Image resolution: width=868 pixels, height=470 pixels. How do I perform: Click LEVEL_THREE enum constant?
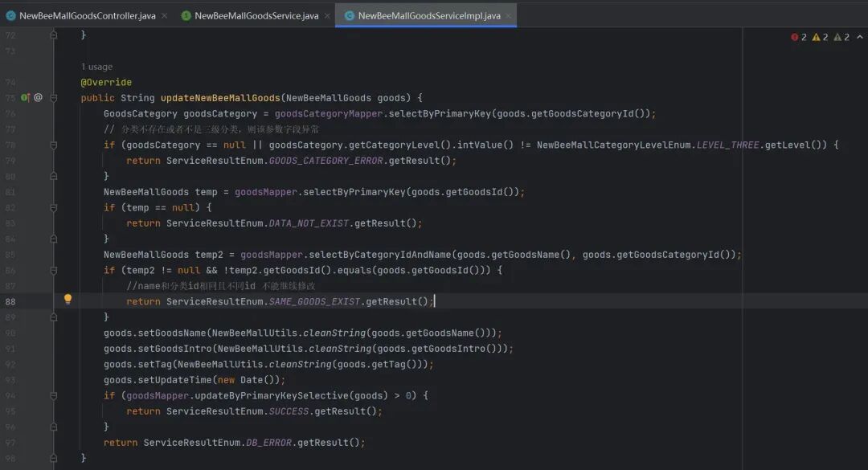tap(728, 145)
